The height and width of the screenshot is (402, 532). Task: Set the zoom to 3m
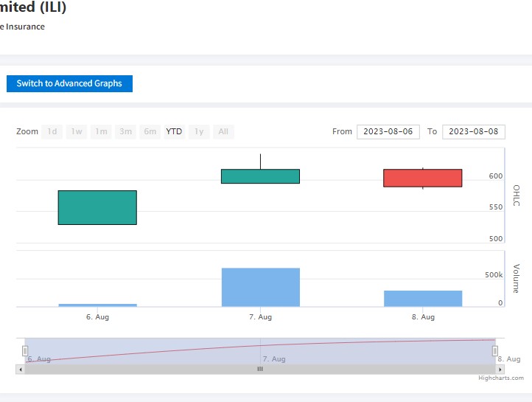coord(126,132)
